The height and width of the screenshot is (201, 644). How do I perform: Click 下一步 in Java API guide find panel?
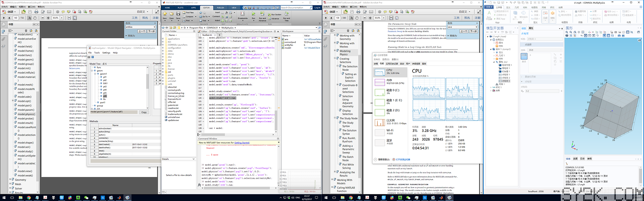coord(152,31)
